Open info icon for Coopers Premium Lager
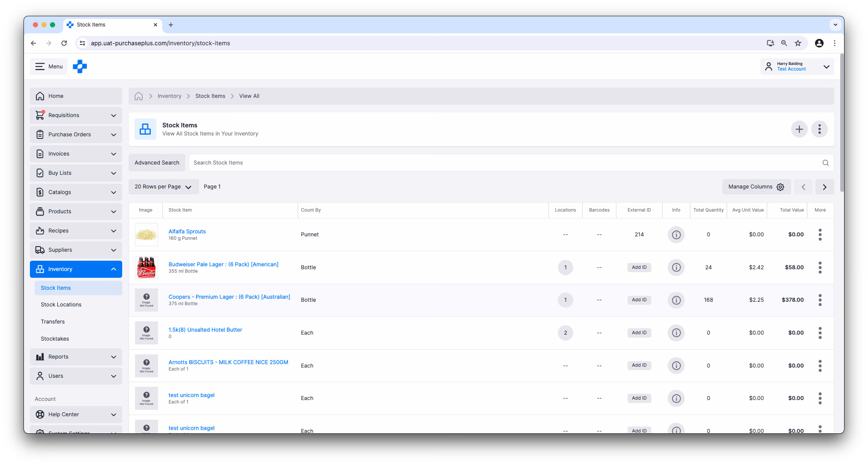This screenshot has width=868, height=465. (x=676, y=300)
